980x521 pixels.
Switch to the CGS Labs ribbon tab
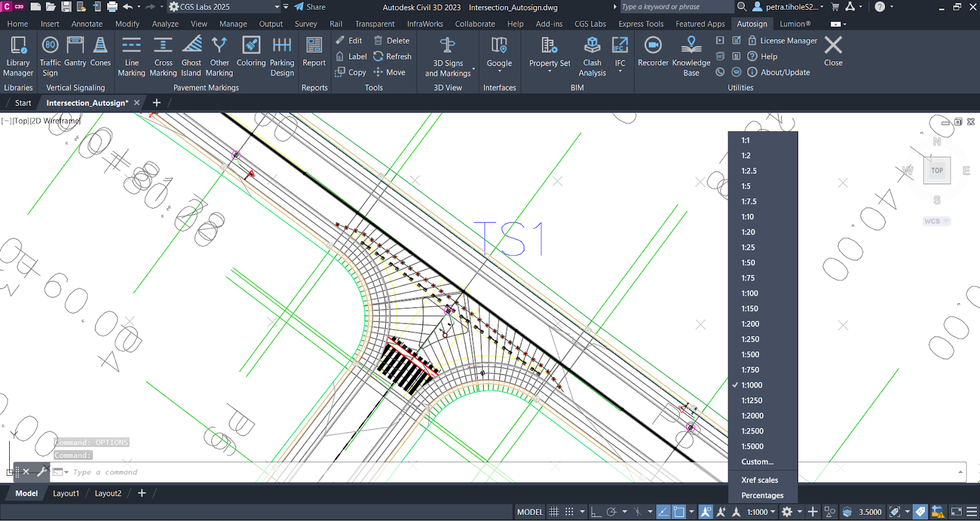(590, 24)
